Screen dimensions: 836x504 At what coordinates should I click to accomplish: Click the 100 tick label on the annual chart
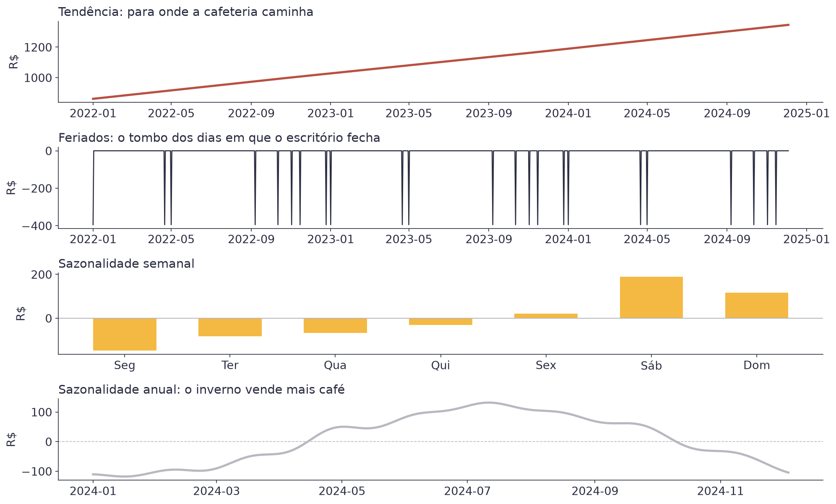tap(42, 413)
